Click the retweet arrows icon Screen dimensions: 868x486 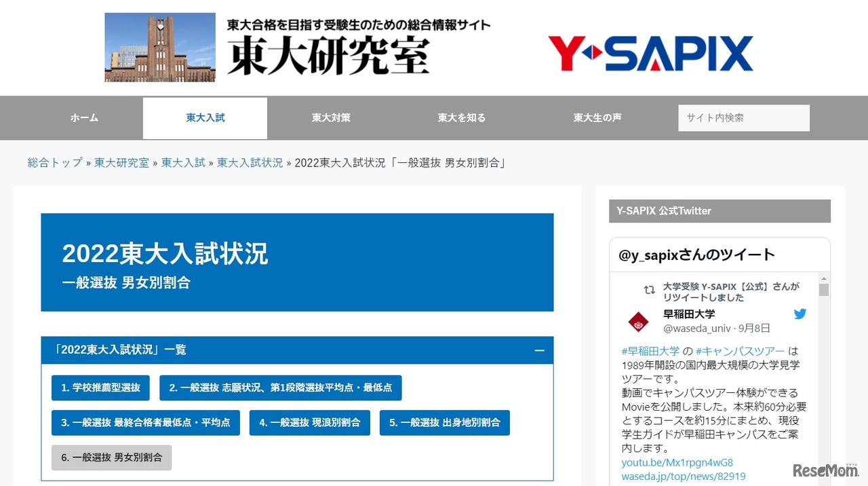tap(649, 290)
